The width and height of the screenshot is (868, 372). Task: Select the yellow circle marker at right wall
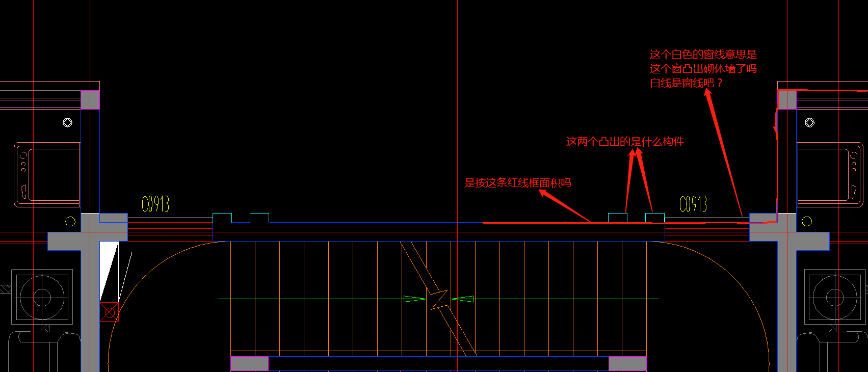coord(806,221)
